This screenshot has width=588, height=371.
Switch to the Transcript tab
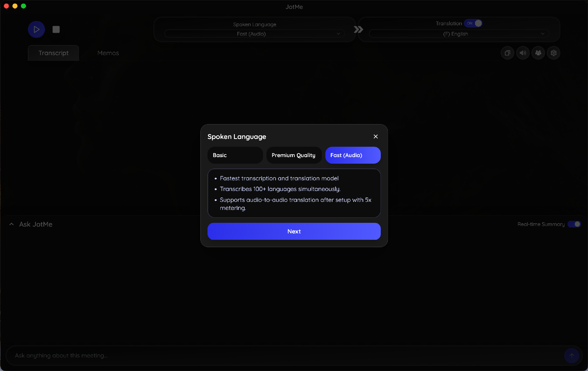point(53,53)
